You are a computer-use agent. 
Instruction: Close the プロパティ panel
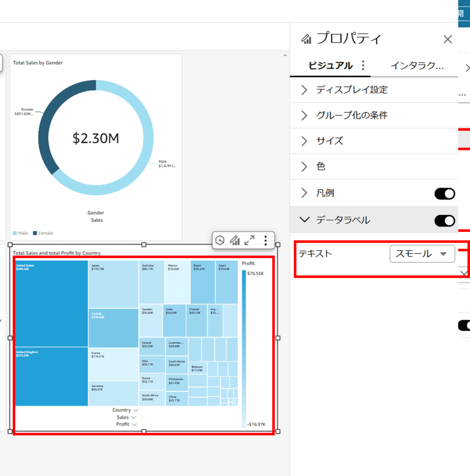pos(448,39)
